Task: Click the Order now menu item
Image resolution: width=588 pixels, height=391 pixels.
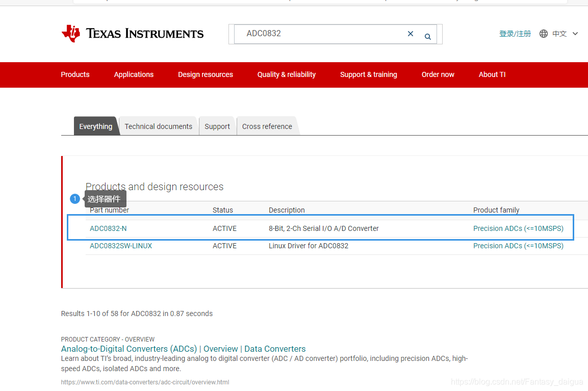Action: 438,74
